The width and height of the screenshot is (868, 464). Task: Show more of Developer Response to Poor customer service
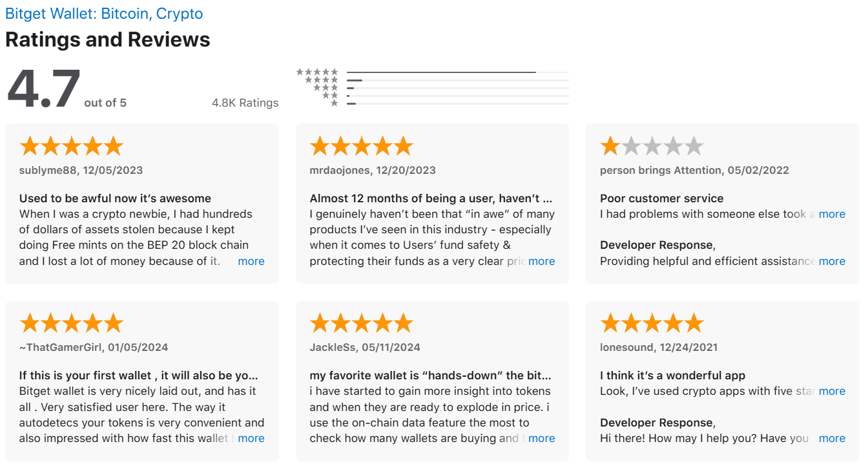pos(832,261)
